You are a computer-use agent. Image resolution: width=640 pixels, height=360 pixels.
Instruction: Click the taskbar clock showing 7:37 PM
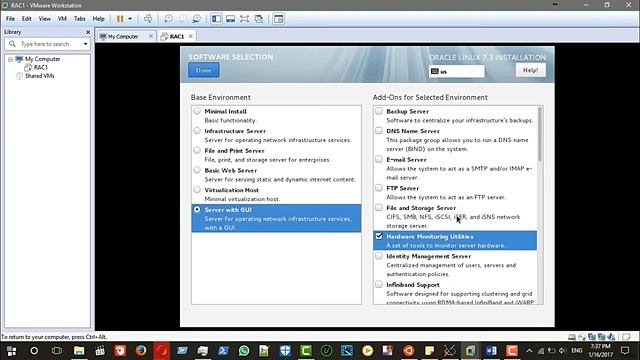[x=600, y=351]
